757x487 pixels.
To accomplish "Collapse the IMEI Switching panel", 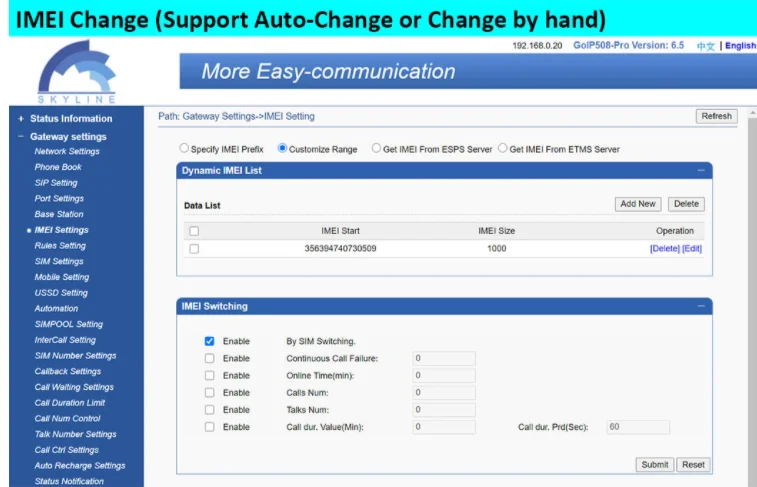I will pos(701,306).
